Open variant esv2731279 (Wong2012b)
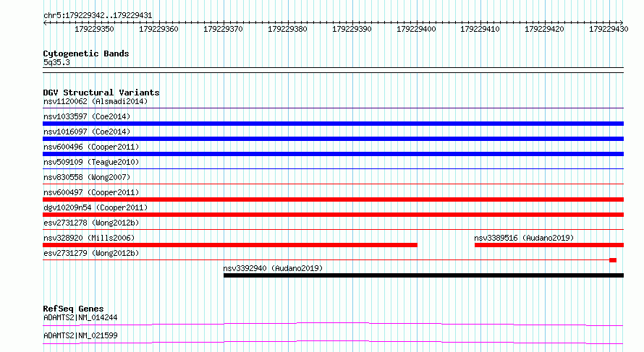Viewport: 644px width, 352px height. (91, 253)
